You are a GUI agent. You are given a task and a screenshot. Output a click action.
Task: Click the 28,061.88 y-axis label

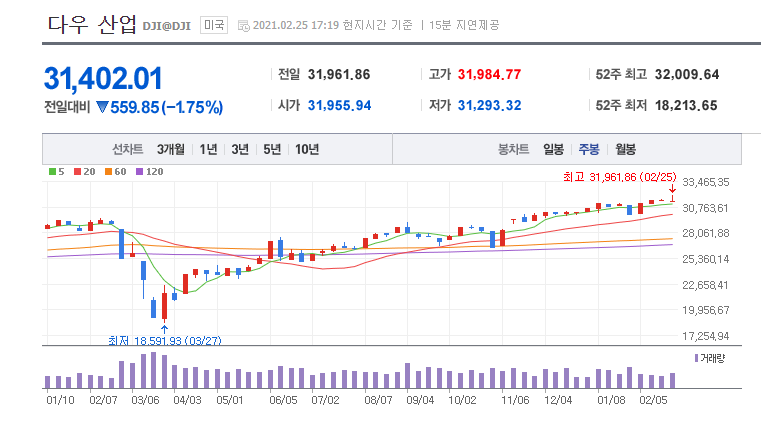(x=706, y=233)
